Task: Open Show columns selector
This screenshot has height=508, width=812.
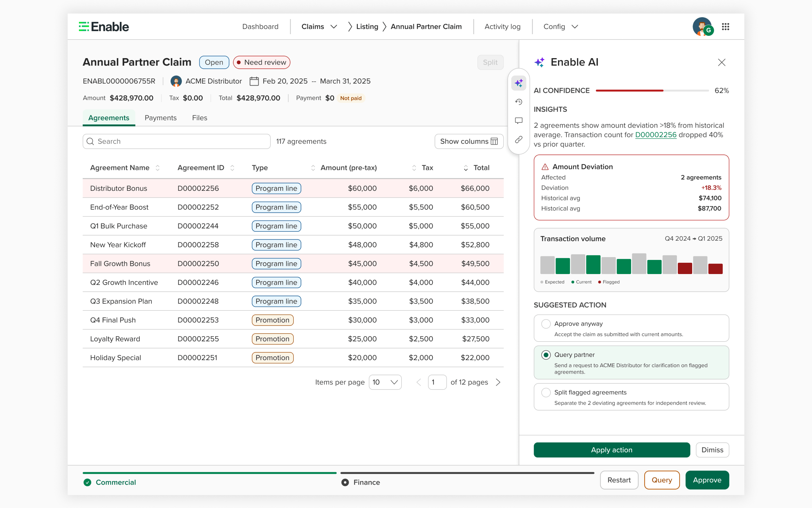Action: (469, 141)
